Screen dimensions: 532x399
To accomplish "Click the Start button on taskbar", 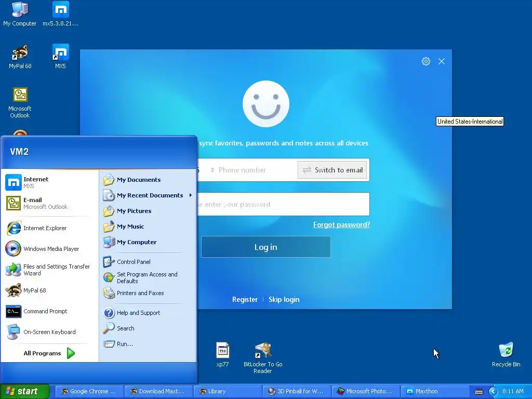I will point(24,391).
